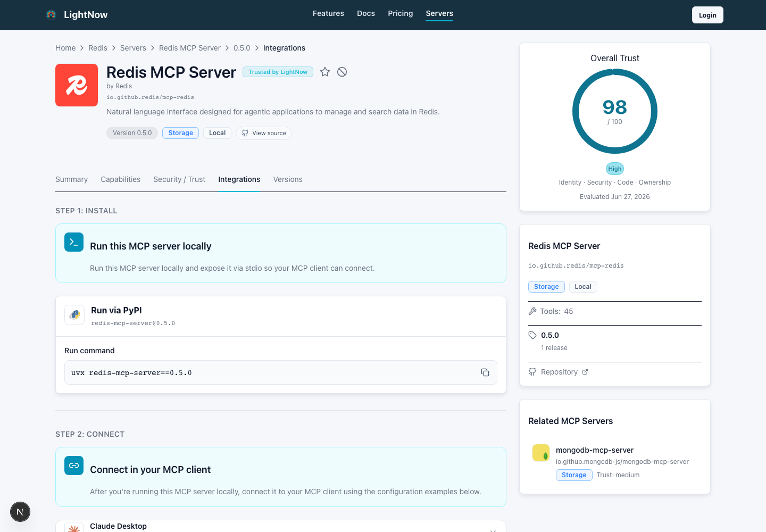Go to Home breadcrumb
This screenshot has width=766, height=532.
tap(65, 48)
